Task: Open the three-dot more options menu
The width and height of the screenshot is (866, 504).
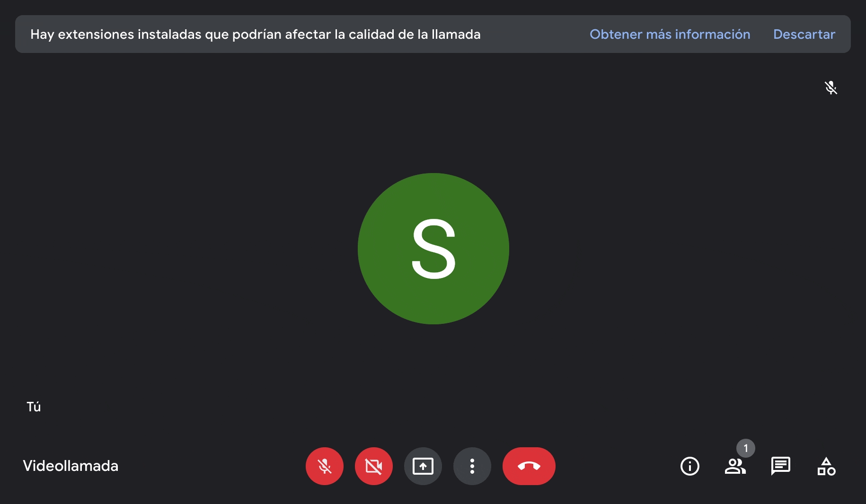Action: click(472, 466)
